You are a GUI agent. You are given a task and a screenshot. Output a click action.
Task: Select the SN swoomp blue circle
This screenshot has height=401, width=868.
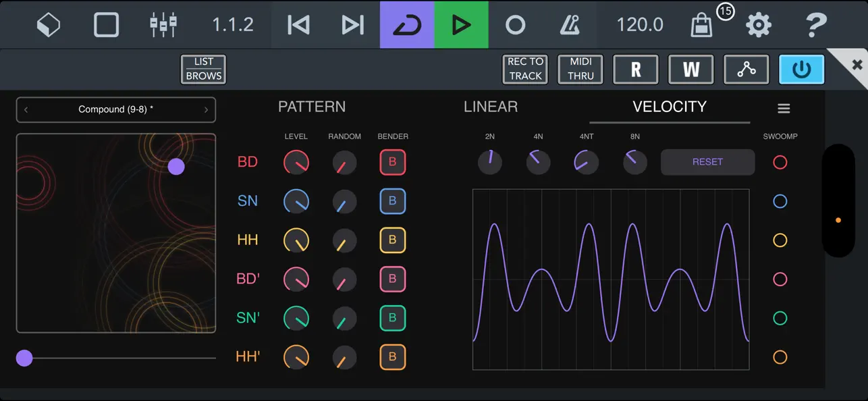tap(780, 201)
